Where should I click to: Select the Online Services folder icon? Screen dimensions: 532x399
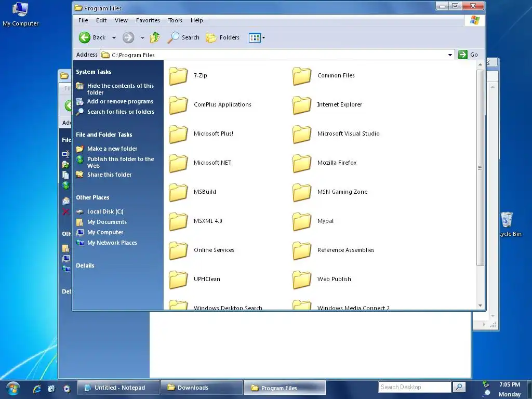pyautogui.click(x=178, y=250)
